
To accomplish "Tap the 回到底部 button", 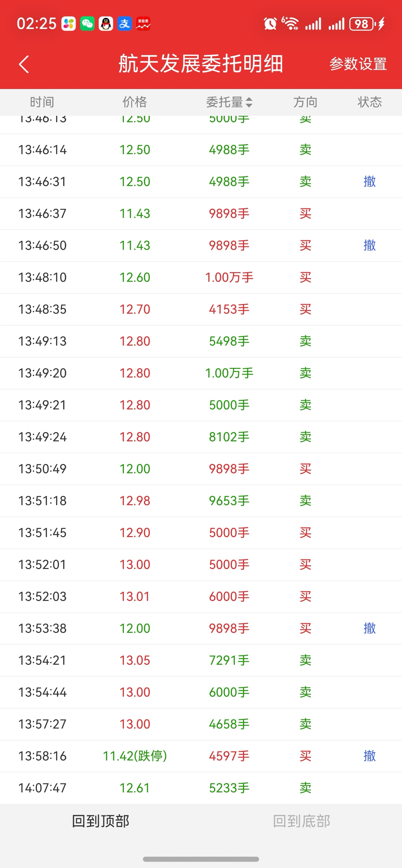I will [301, 821].
